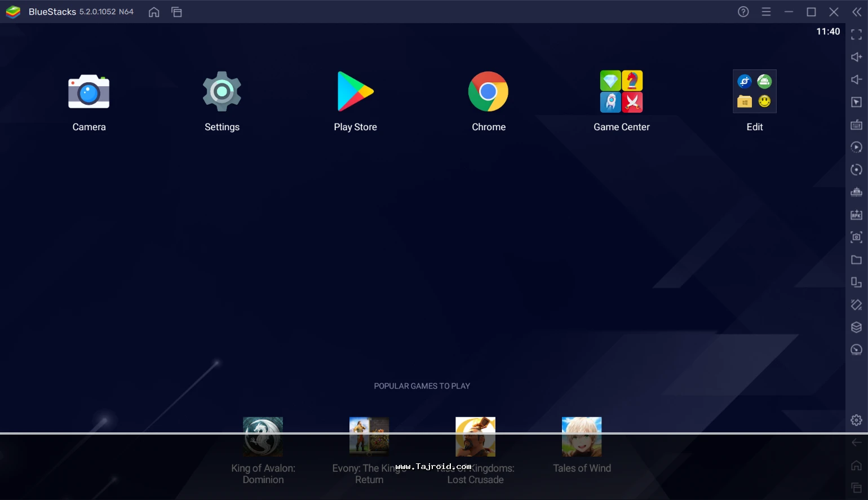This screenshot has width=868, height=500.
Task: Open the recent apps tab icon in title bar
Action: point(176,12)
